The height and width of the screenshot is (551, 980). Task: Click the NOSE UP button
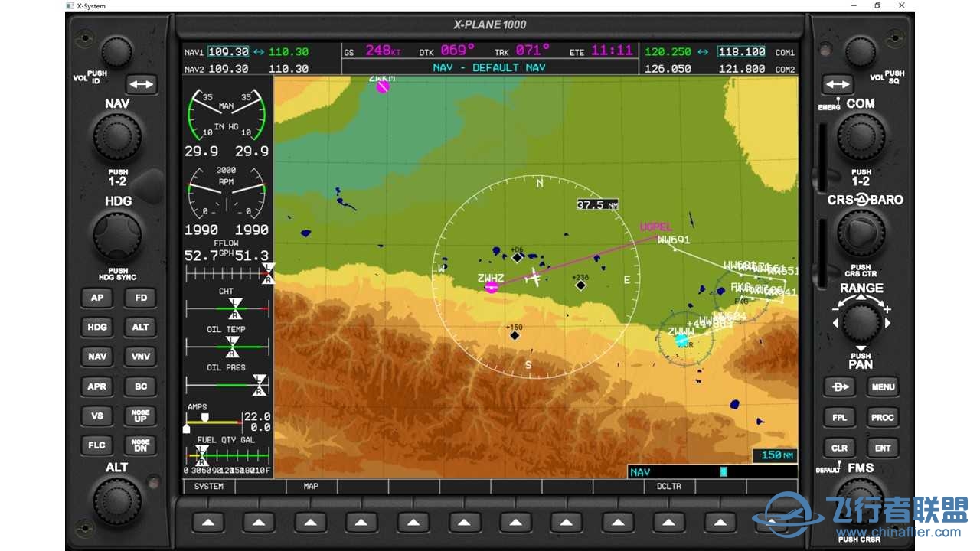pos(141,416)
